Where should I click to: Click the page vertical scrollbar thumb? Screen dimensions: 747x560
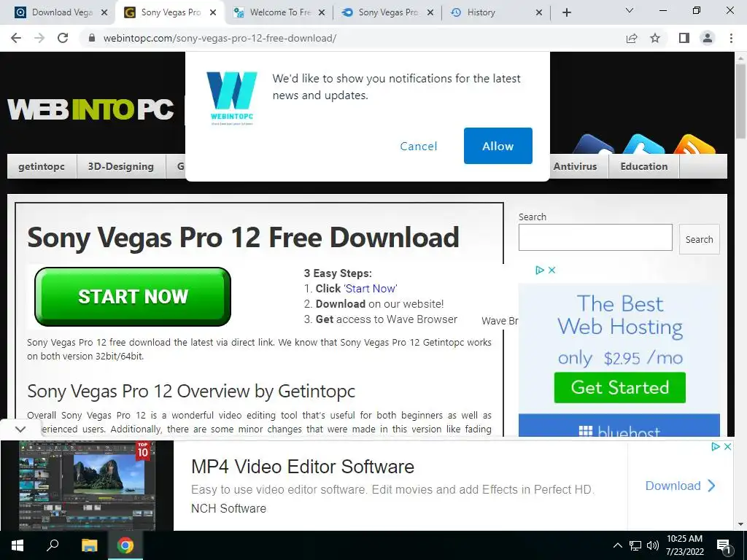coord(740,101)
